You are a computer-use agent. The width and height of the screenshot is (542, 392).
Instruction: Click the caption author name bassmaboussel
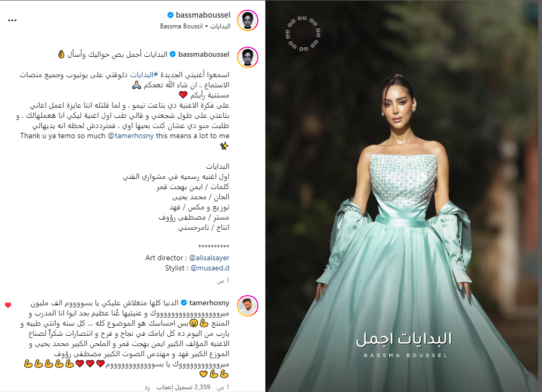[x=204, y=54]
